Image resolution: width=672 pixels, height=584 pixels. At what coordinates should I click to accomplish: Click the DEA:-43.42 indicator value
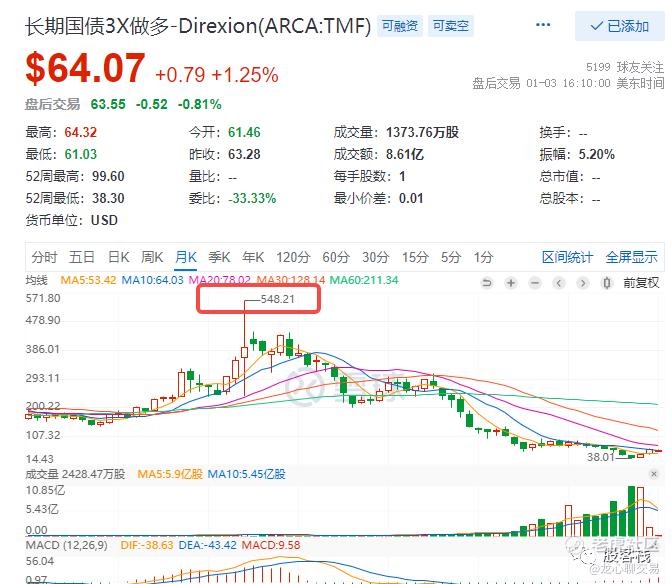tap(207, 545)
